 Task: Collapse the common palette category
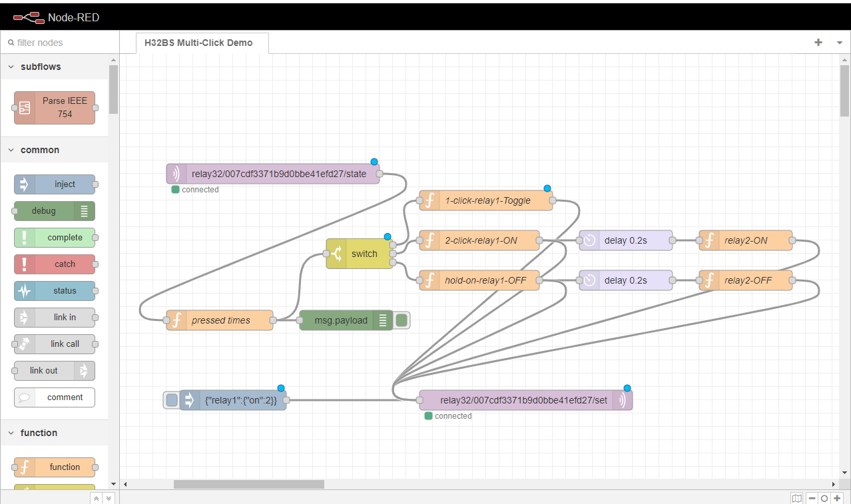11,150
